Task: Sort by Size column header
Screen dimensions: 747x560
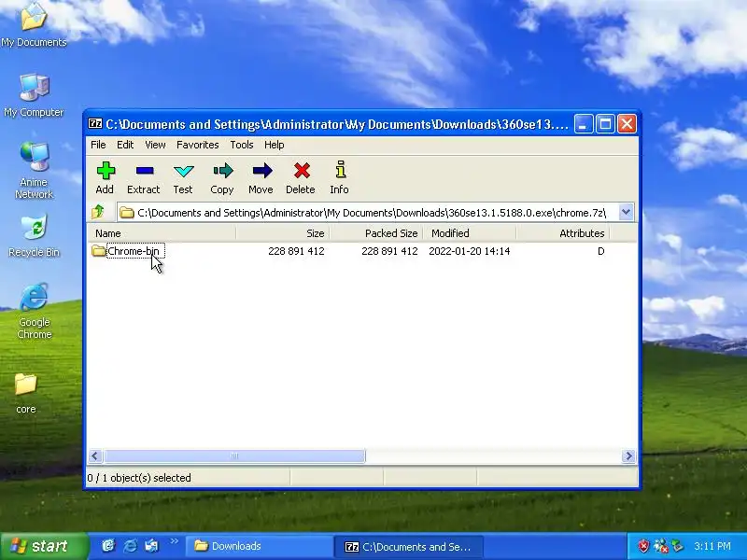Action: pyautogui.click(x=283, y=233)
